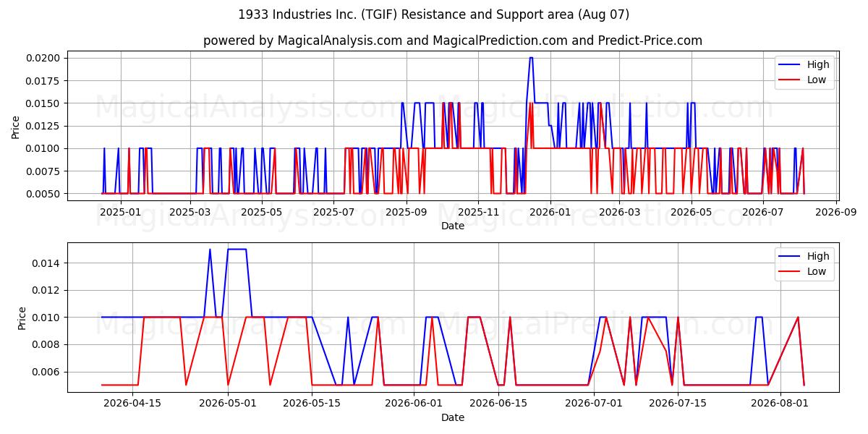Screen dimensions: 868x434
Task: Click the 2026-05 x-axis tick label
Action: tap(692, 212)
